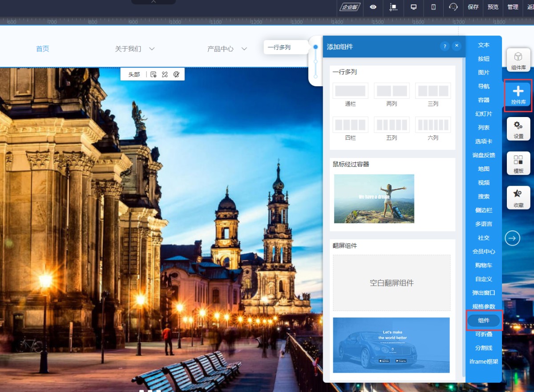
Task: Open customer support headset icon
Action: (453, 7)
